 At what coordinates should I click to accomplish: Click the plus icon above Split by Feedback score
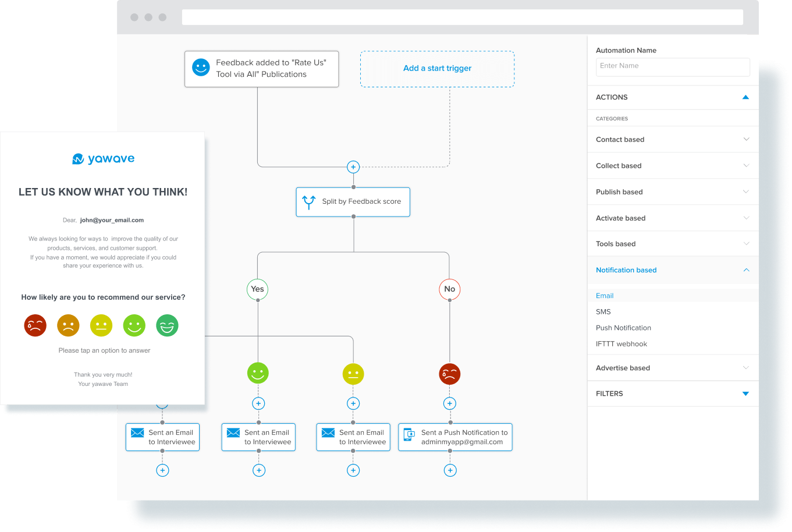click(x=353, y=167)
